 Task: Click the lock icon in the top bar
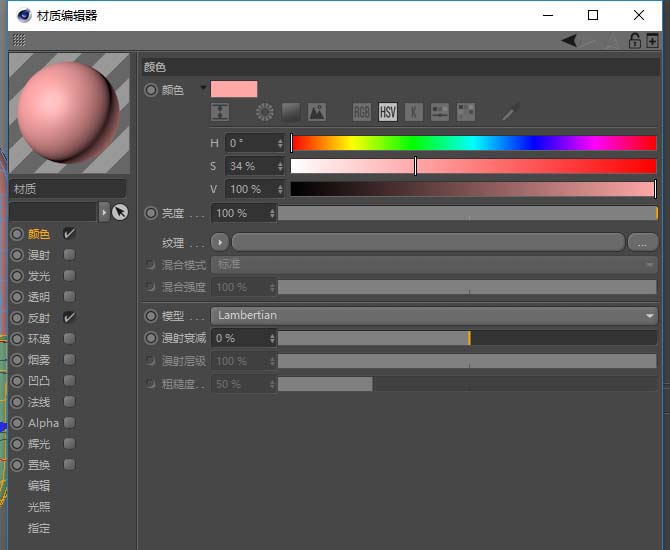634,41
